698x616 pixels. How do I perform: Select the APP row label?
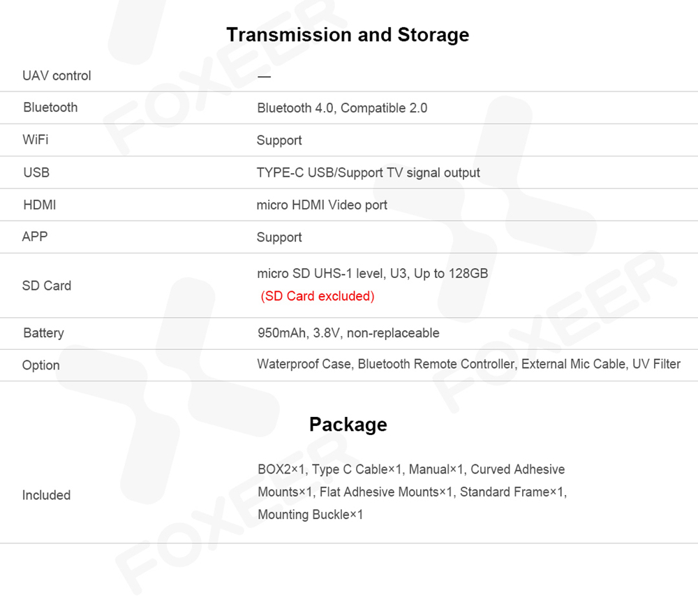coord(35,237)
